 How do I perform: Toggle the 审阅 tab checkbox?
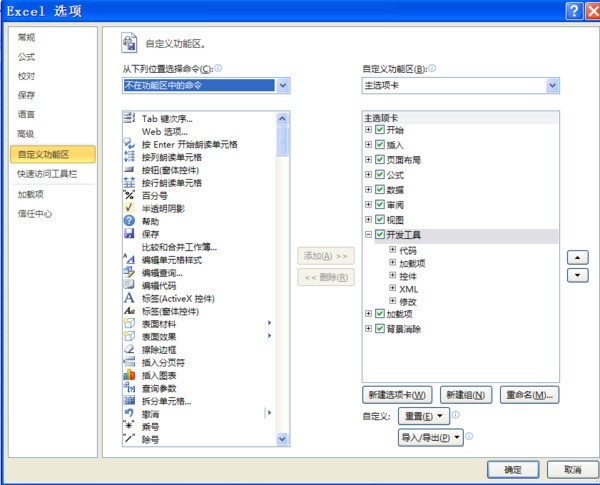click(380, 204)
